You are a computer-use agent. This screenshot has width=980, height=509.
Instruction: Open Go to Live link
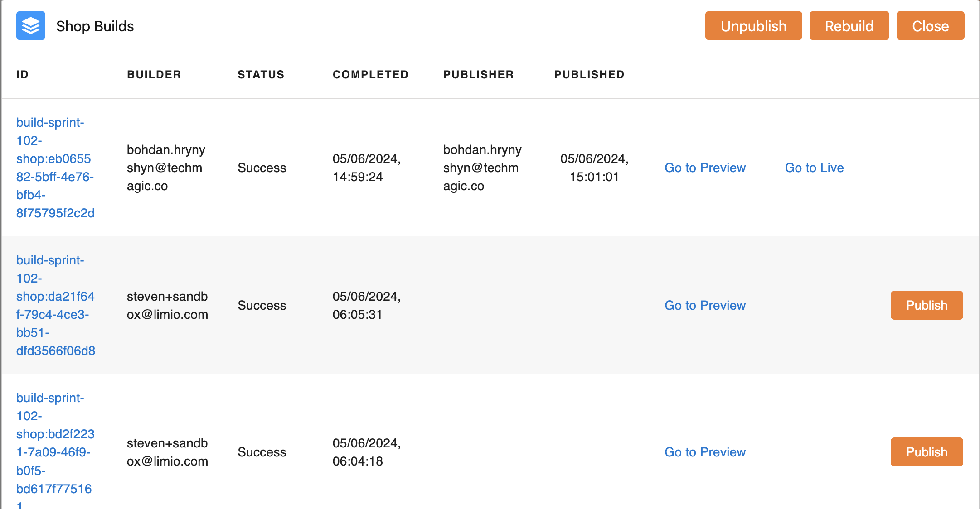[x=814, y=168]
